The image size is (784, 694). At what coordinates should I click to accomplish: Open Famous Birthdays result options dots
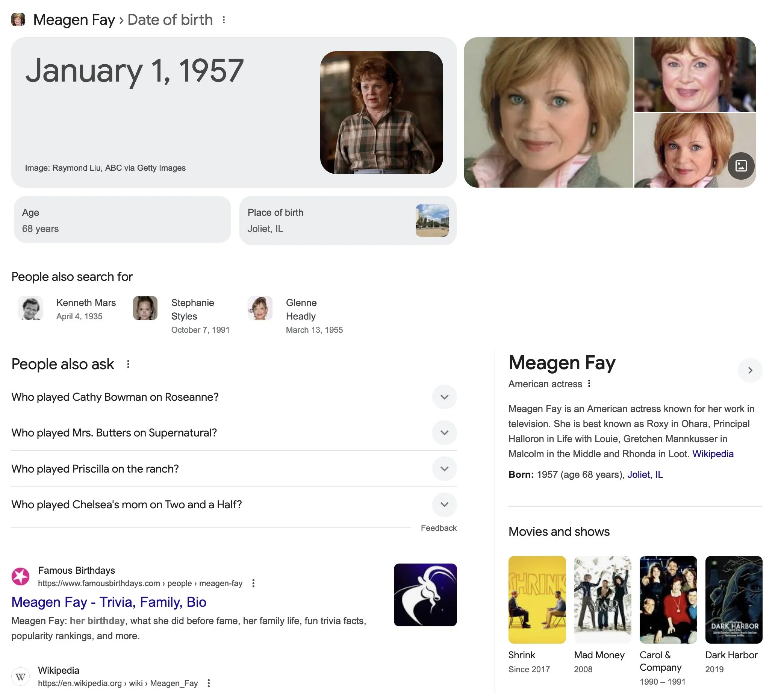(x=253, y=583)
